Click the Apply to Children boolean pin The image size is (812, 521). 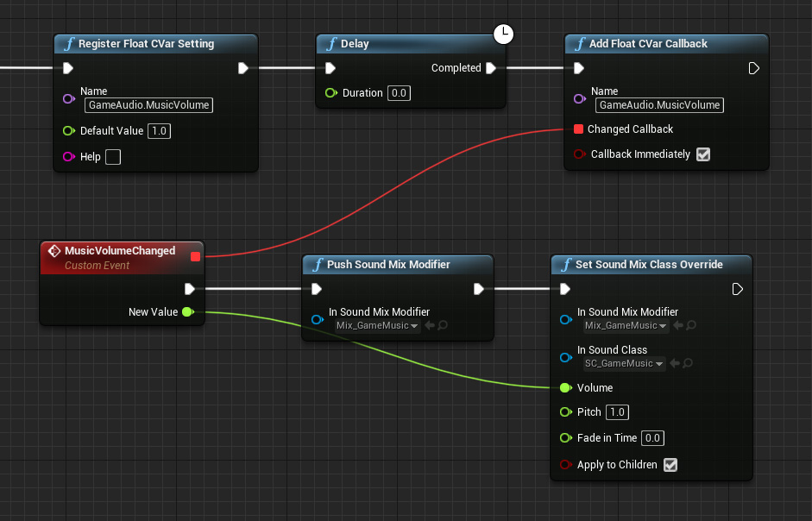tap(565, 465)
